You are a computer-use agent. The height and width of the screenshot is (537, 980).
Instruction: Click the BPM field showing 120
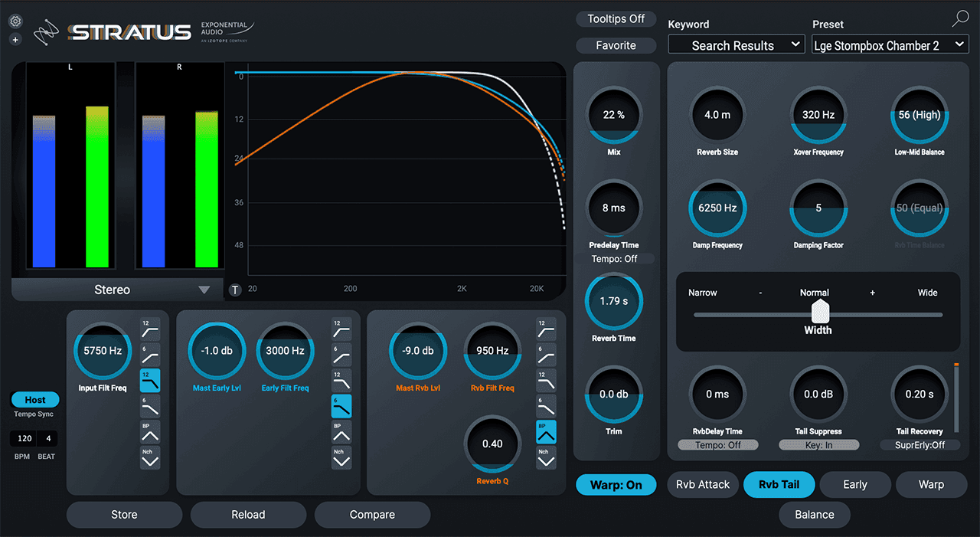tap(24, 439)
